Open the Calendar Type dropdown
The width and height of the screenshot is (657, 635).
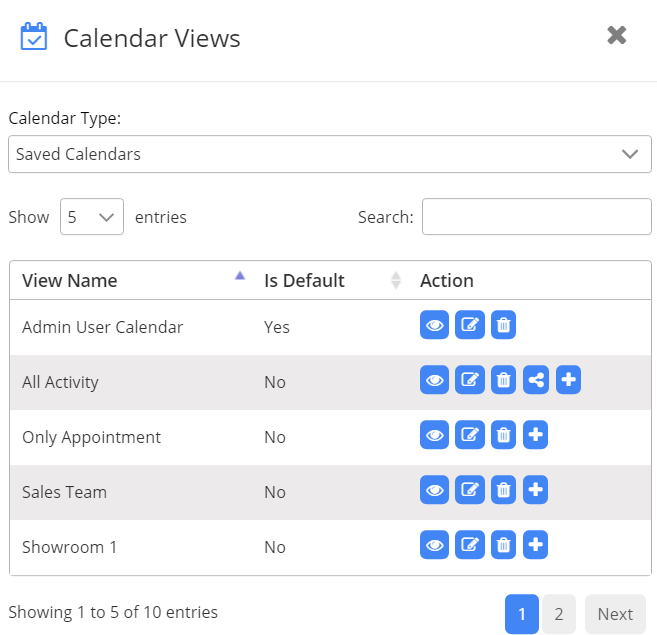(x=329, y=154)
